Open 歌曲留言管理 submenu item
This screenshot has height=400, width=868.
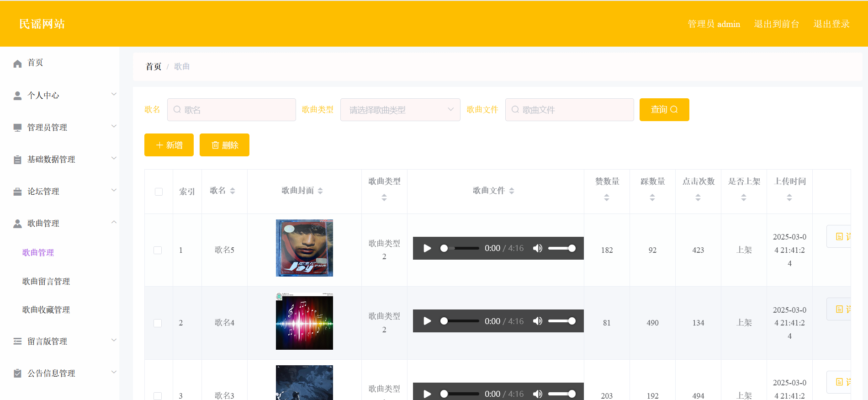[46, 281]
